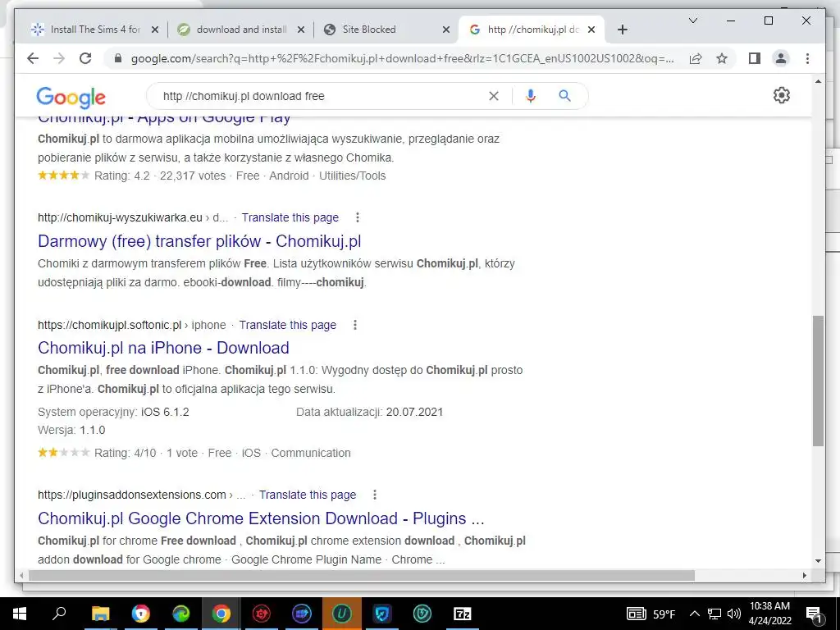The width and height of the screenshot is (840, 630).
Task: Submit search with magnifier icon
Action: 564,96
